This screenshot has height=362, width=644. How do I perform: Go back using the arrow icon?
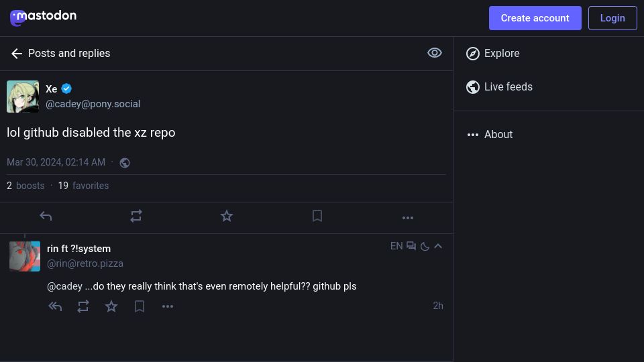tap(17, 54)
